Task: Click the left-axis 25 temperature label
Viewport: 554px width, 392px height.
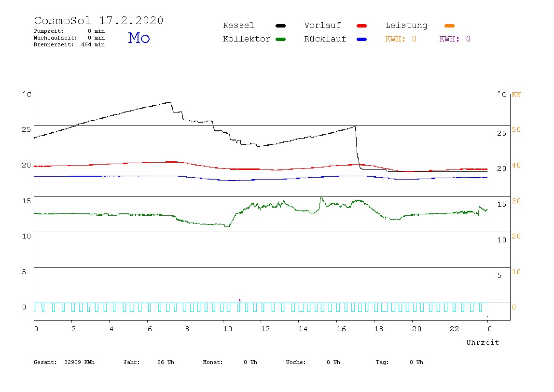Action: click(26, 129)
